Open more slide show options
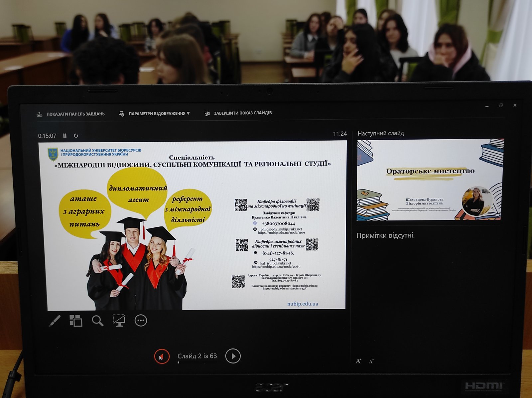Viewport: 532px width, 398px height. (x=141, y=321)
